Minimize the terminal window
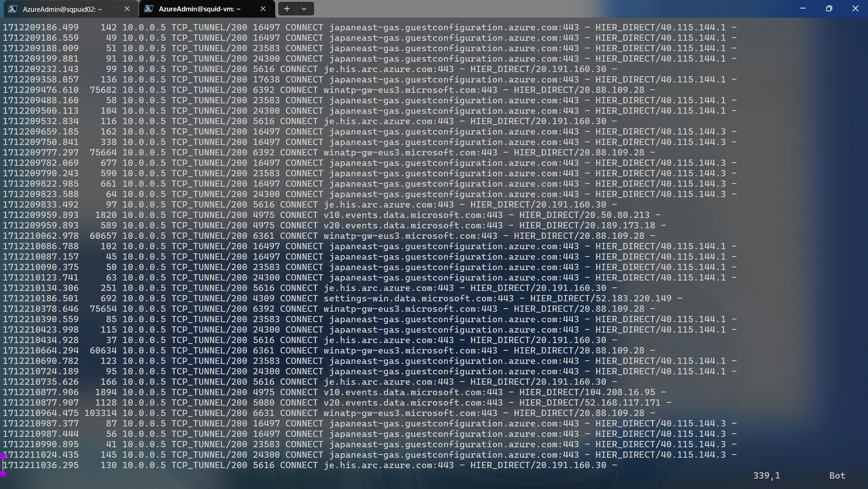 pos(803,9)
